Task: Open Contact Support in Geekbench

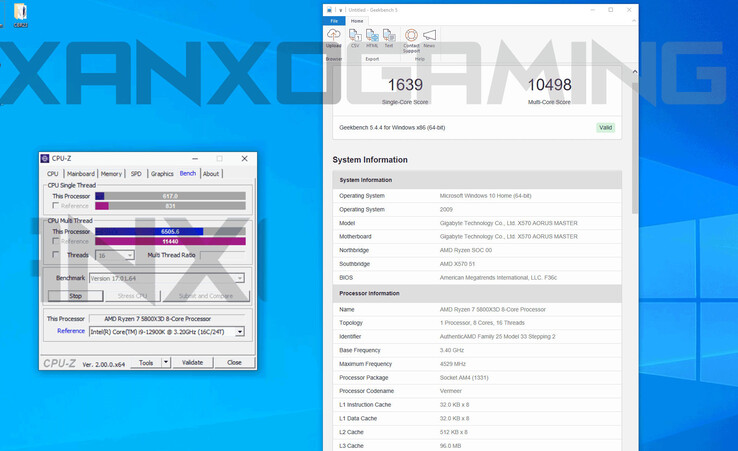Action: coord(411,37)
